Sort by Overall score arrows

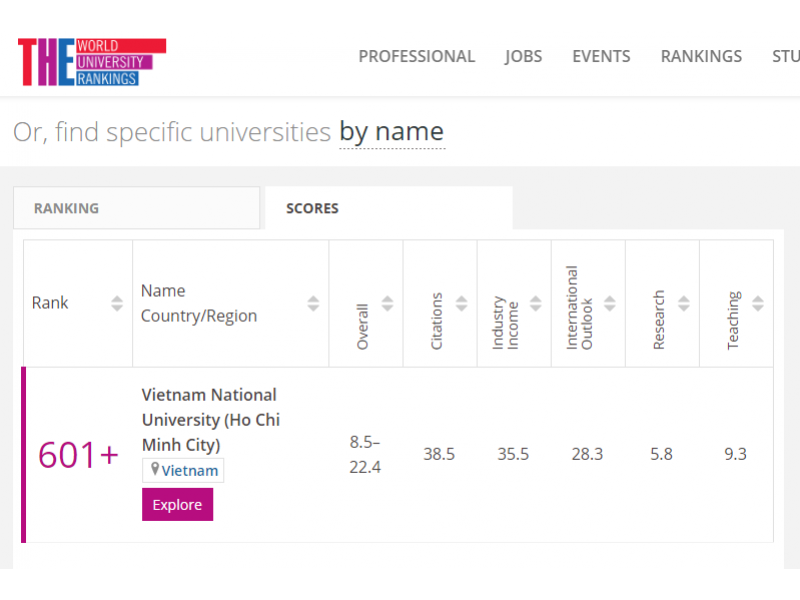point(387,303)
